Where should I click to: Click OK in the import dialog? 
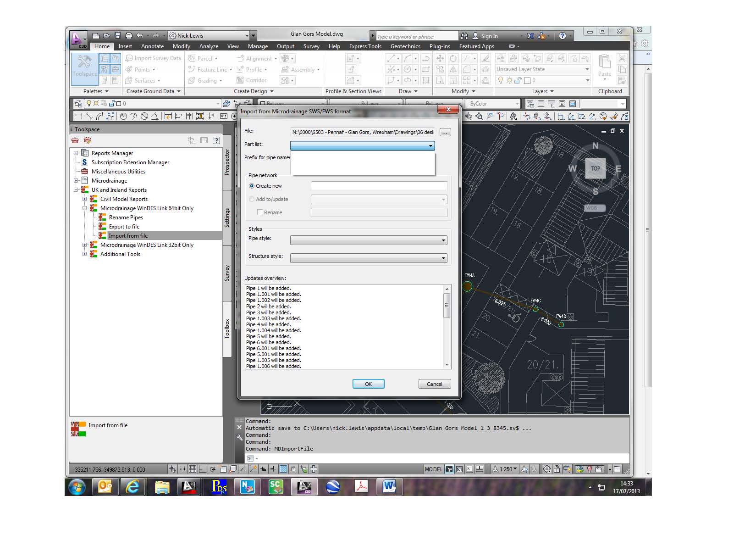[x=368, y=384]
